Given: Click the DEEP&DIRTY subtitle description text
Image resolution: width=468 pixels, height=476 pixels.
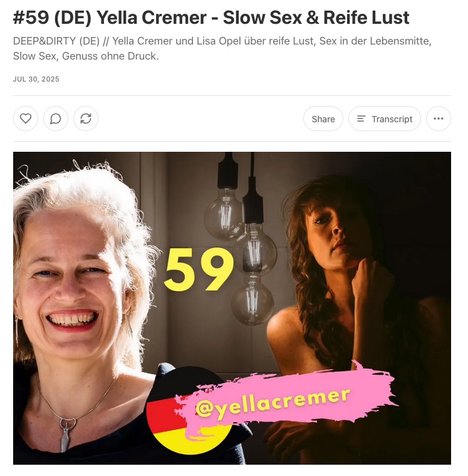Looking at the screenshot, I should [222, 48].
